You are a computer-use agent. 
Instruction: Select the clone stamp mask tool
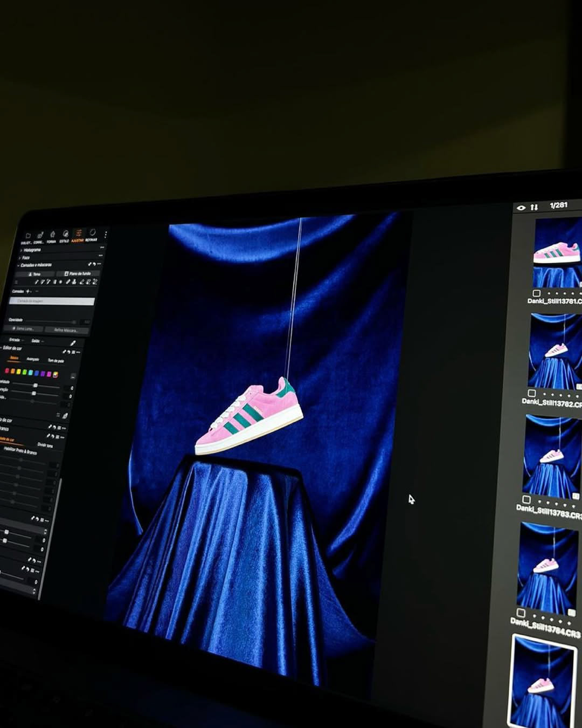coord(74,281)
